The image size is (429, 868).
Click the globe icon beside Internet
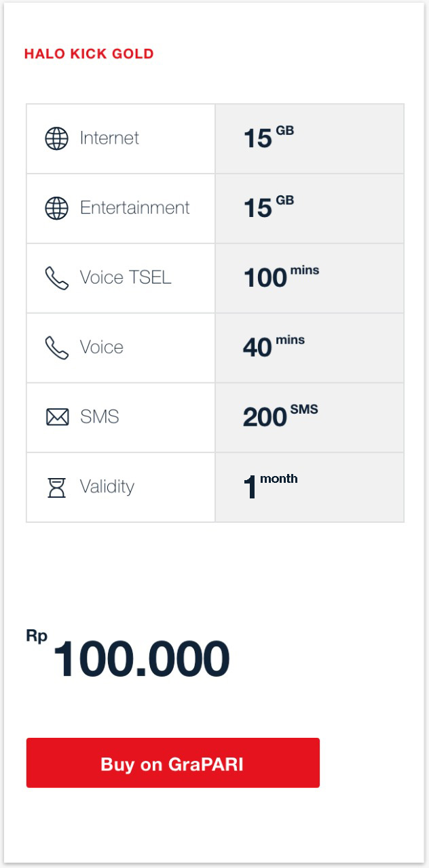pos(57,138)
